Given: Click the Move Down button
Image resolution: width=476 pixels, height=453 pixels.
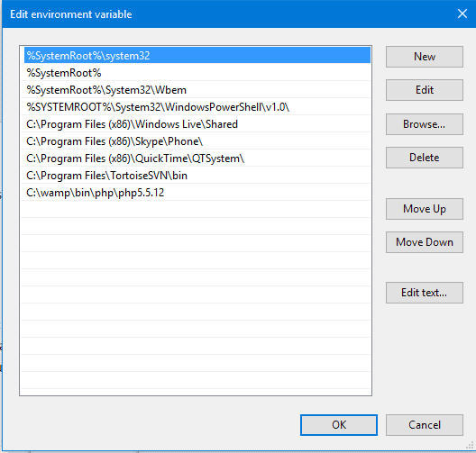Looking at the screenshot, I should 424,242.
